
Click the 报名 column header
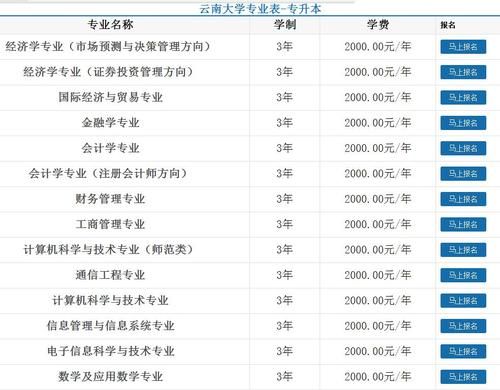pos(448,25)
